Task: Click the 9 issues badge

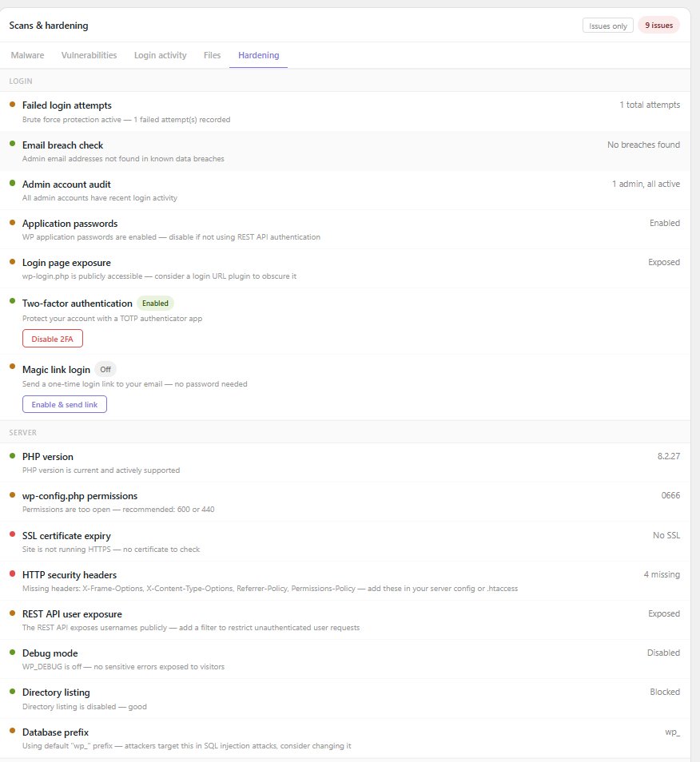Action: (x=658, y=25)
